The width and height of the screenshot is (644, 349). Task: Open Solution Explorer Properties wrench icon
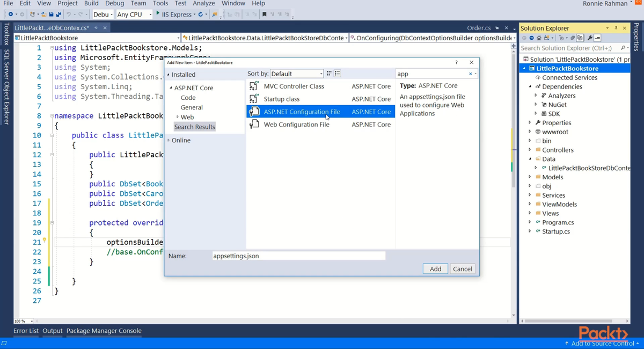coord(589,38)
